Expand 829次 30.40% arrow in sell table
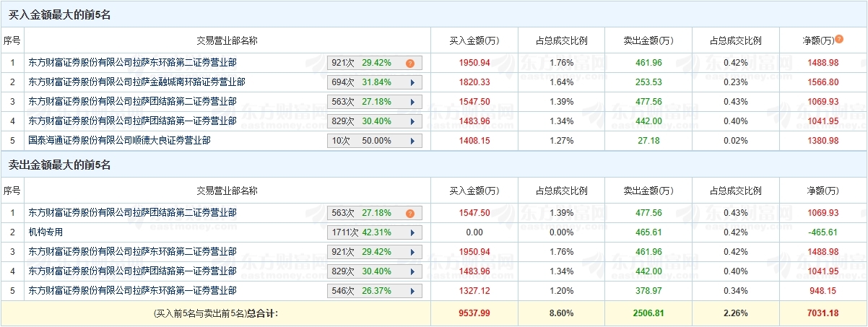This screenshot has width=868, height=327. [412, 271]
